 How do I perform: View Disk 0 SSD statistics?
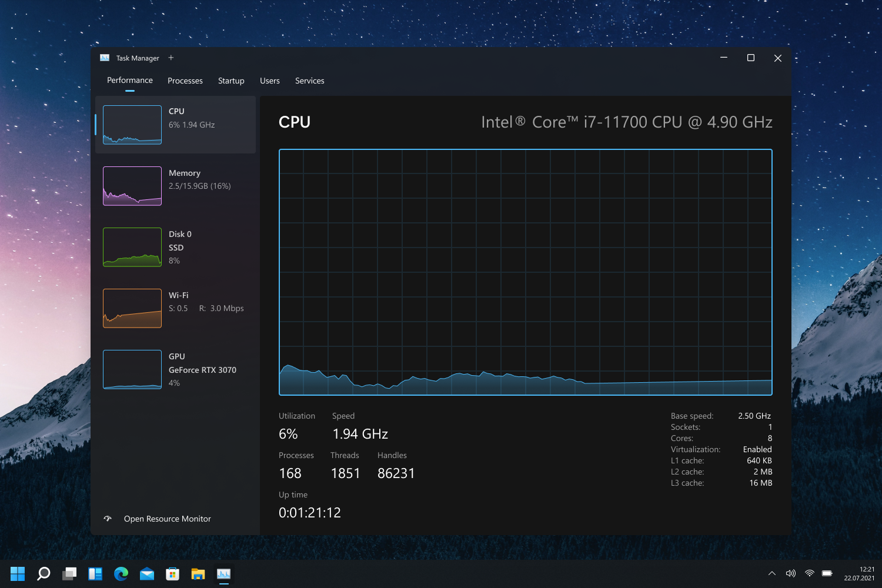click(175, 247)
